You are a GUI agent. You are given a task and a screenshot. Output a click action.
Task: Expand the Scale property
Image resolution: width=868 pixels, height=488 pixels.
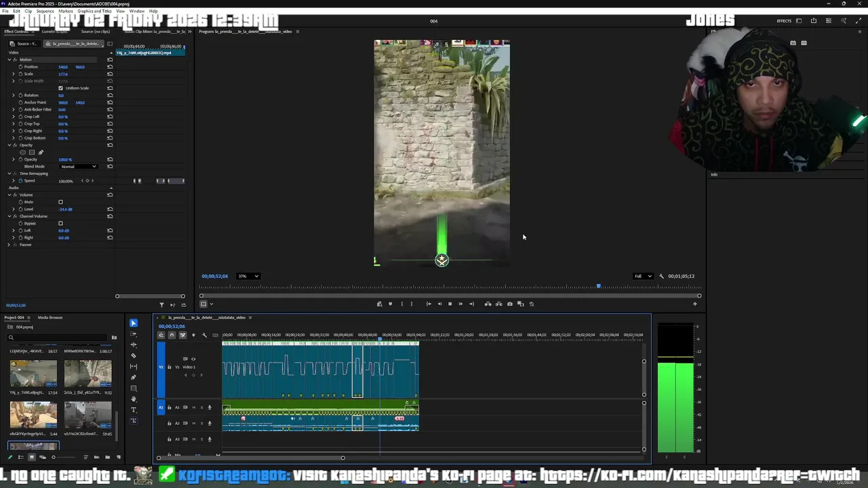(13, 74)
